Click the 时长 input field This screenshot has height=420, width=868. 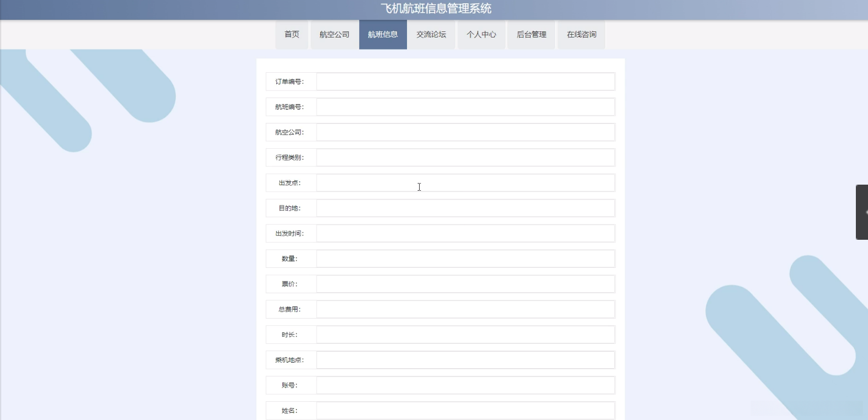(465, 335)
